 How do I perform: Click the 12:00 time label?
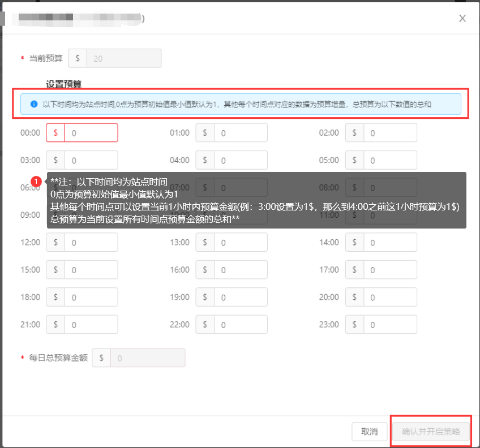pos(31,242)
